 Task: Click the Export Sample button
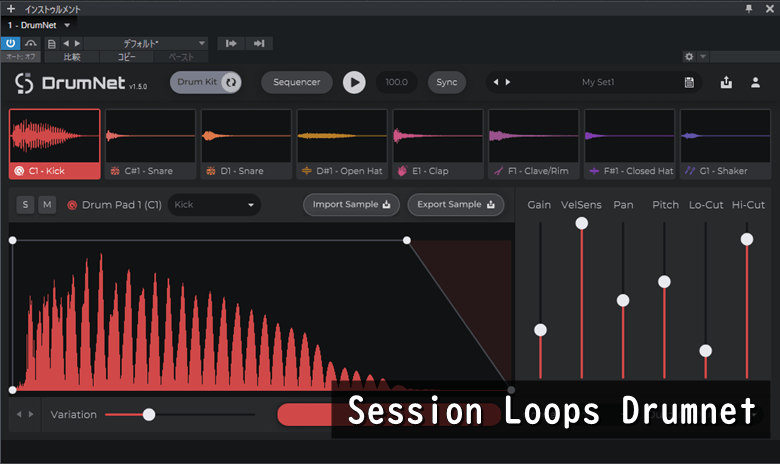click(456, 204)
